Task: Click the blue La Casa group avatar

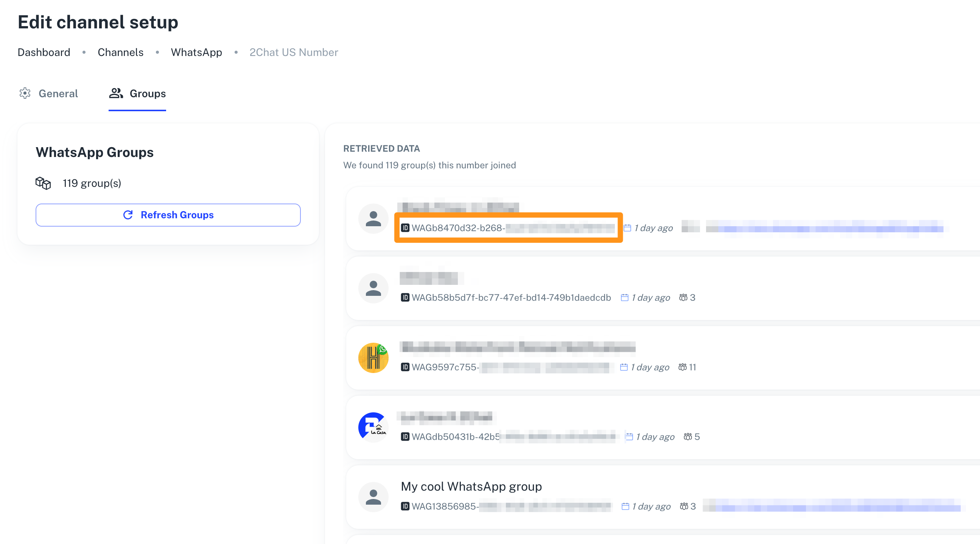Action: [x=373, y=427]
